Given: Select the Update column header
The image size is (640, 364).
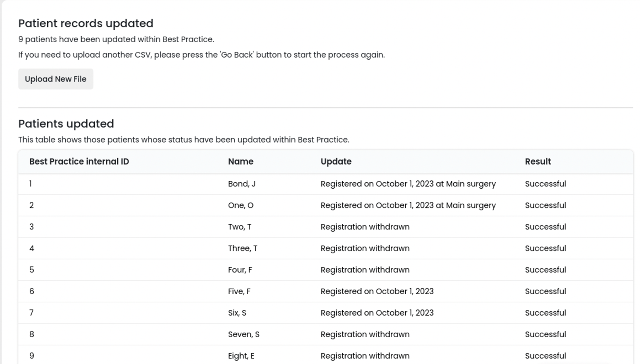Looking at the screenshot, I should click(336, 161).
